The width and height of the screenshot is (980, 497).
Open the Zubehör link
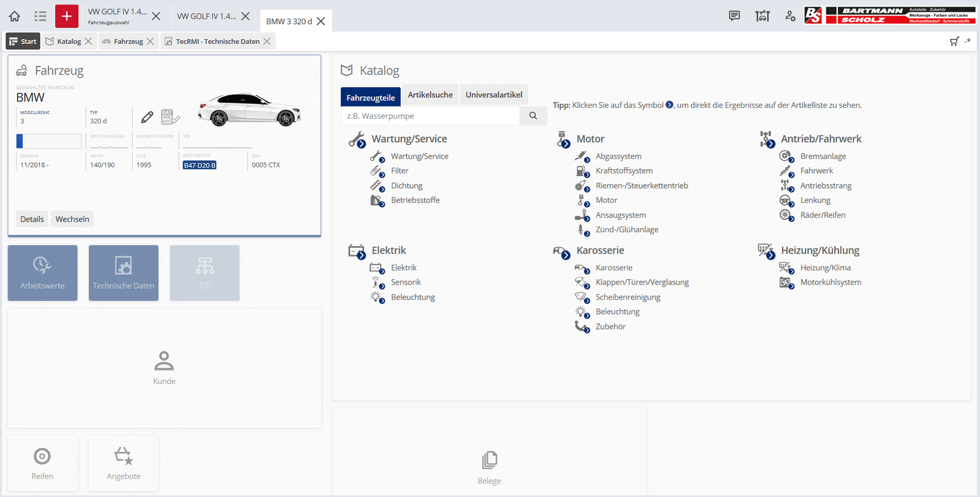pos(611,326)
